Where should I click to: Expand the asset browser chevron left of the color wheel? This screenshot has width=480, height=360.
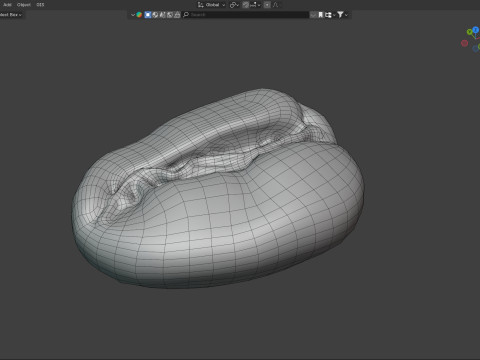(x=133, y=15)
